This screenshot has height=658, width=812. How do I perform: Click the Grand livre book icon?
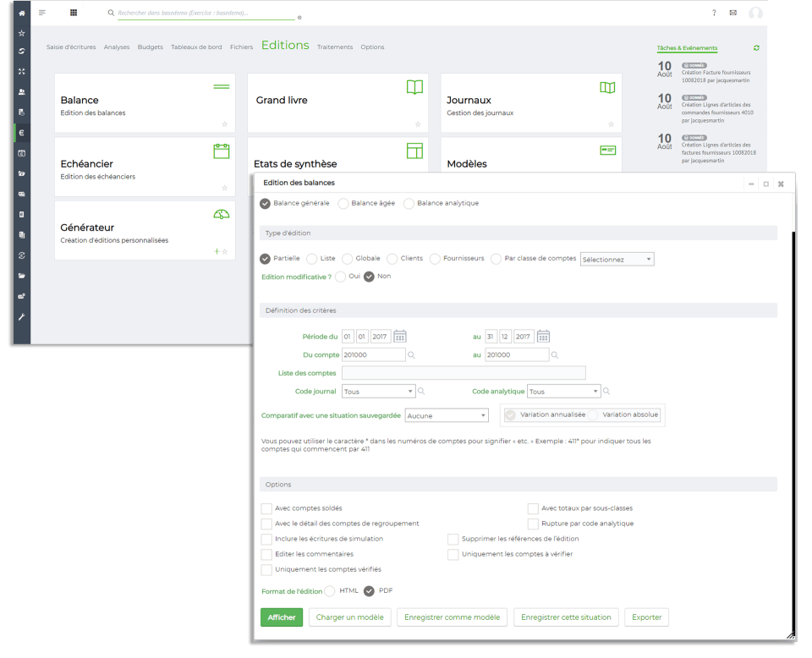pyautogui.click(x=414, y=87)
